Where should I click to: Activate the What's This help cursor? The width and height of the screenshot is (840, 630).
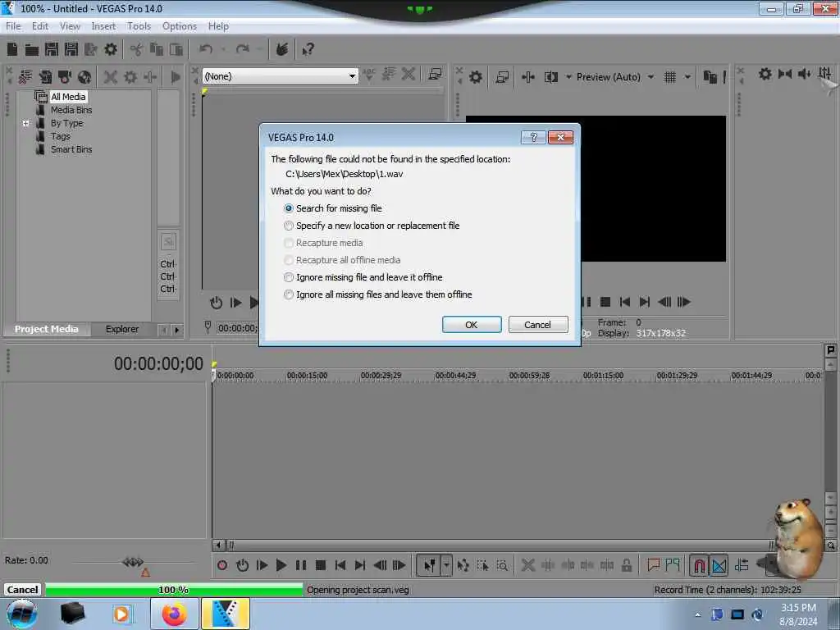(x=308, y=50)
